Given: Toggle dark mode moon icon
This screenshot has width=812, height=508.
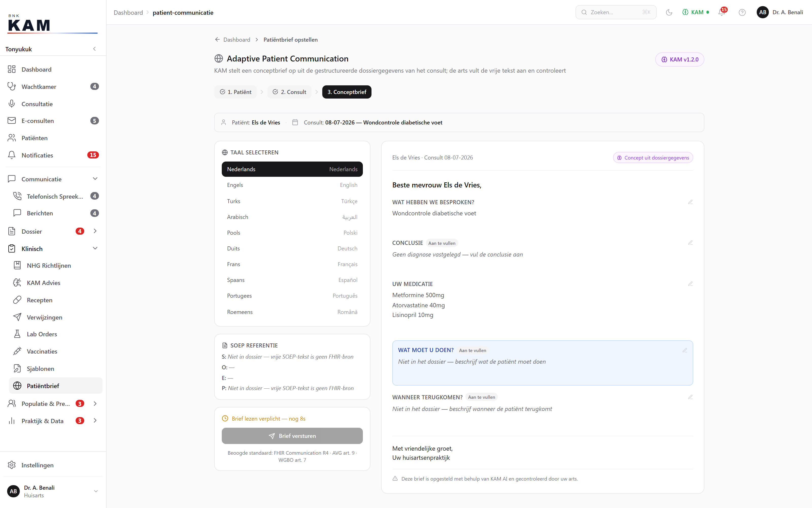Looking at the screenshot, I should [x=669, y=12].
